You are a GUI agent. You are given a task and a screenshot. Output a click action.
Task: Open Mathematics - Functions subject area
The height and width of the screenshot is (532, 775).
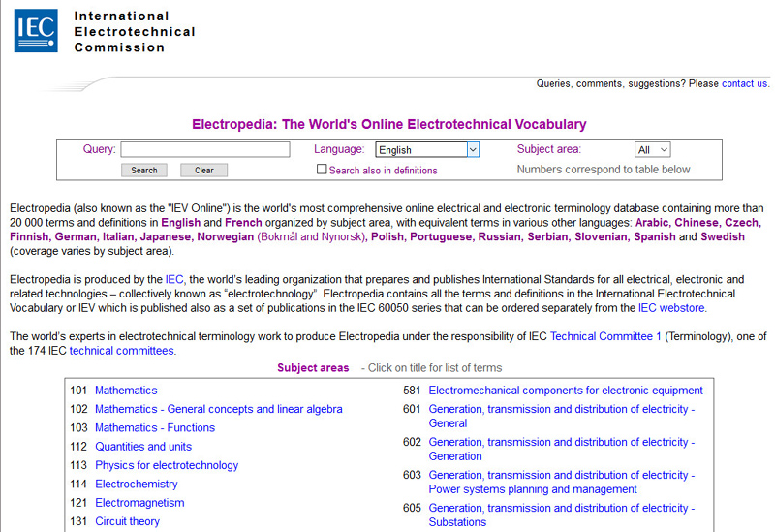pyautogui.click(x=155, y=428)
